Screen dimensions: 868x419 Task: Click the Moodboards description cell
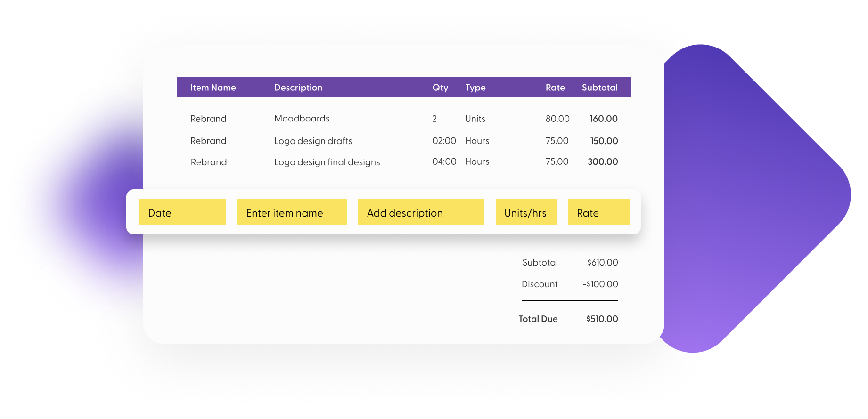(302, 119)
